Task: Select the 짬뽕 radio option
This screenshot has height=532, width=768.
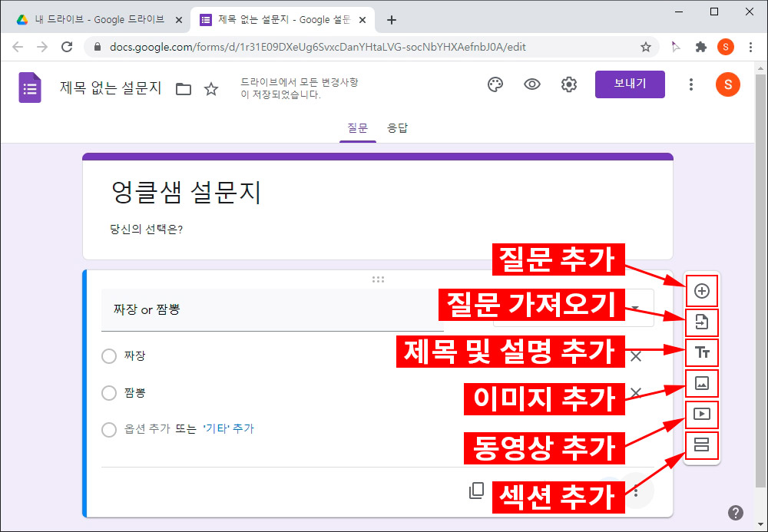Action: point(109,392)
